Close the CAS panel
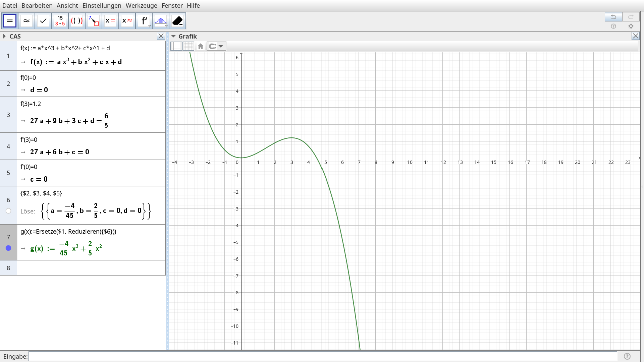 [x=161, y=36]
